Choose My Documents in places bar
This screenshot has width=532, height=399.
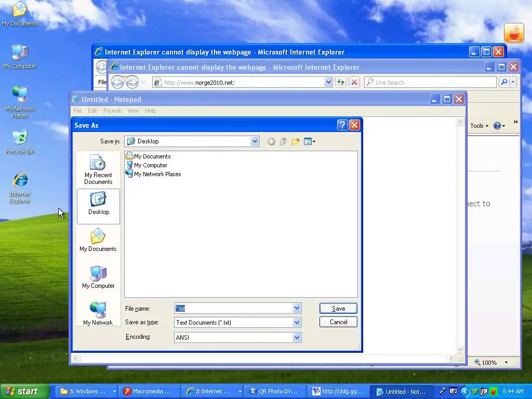point(98,240)
